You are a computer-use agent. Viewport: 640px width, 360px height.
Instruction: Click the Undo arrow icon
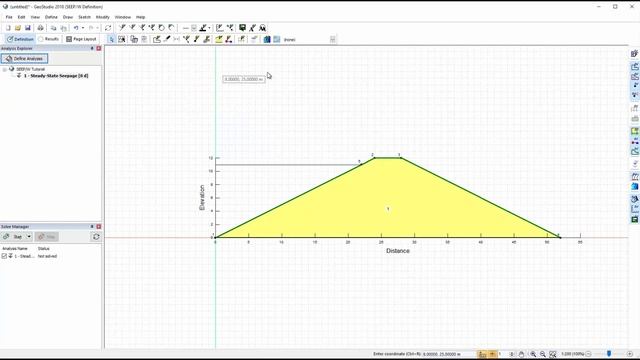(x=76, y=28)
